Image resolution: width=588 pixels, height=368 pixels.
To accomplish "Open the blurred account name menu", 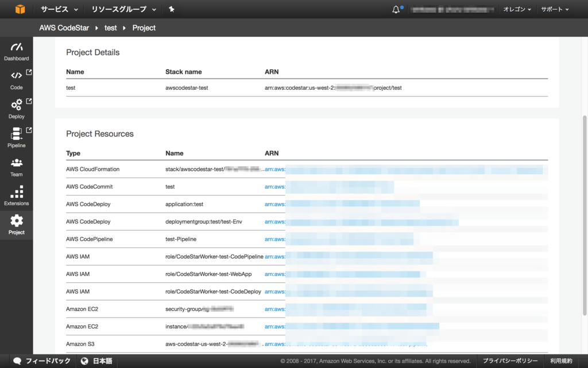I will coord(452,9).
